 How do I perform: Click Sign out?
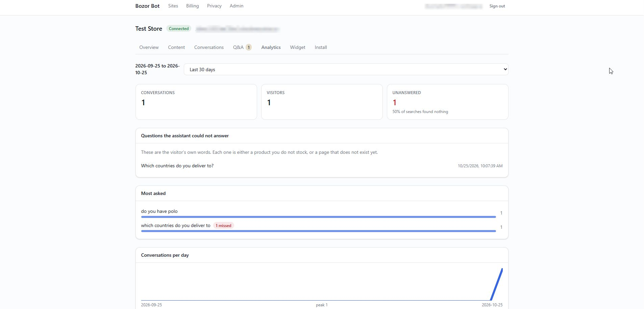[497, 6]
